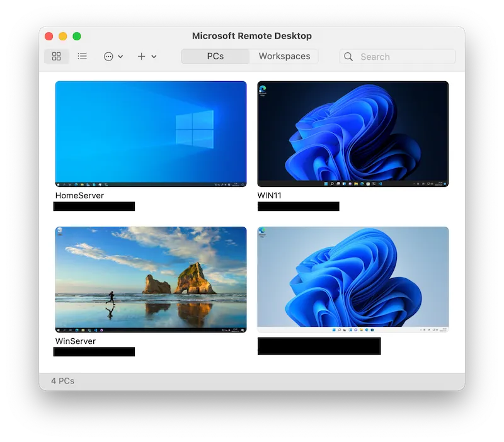This screenshot has width=504, height=442.
Task: Click the WinServer name label
Action: click(76, 341)
